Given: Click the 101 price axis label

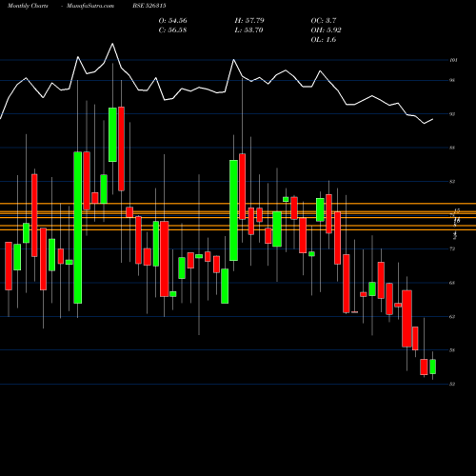Looking at the screenshot, I should click(453, 60).
